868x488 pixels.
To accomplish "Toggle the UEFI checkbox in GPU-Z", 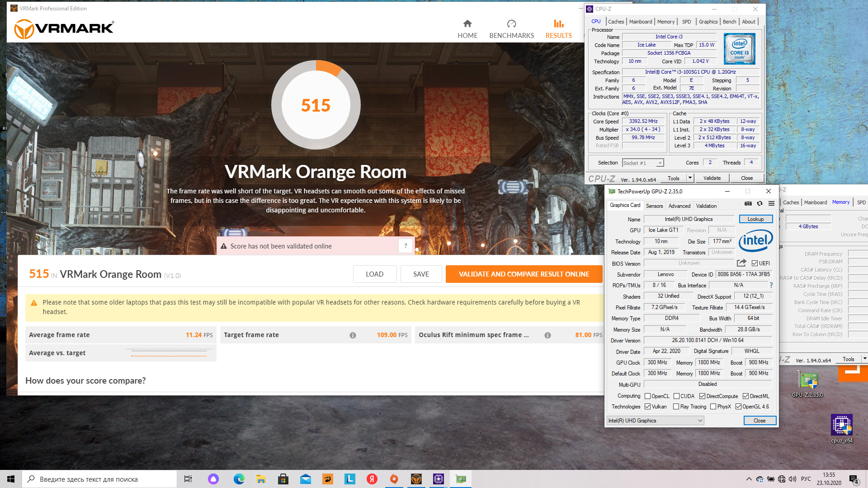I will (755, 263).
